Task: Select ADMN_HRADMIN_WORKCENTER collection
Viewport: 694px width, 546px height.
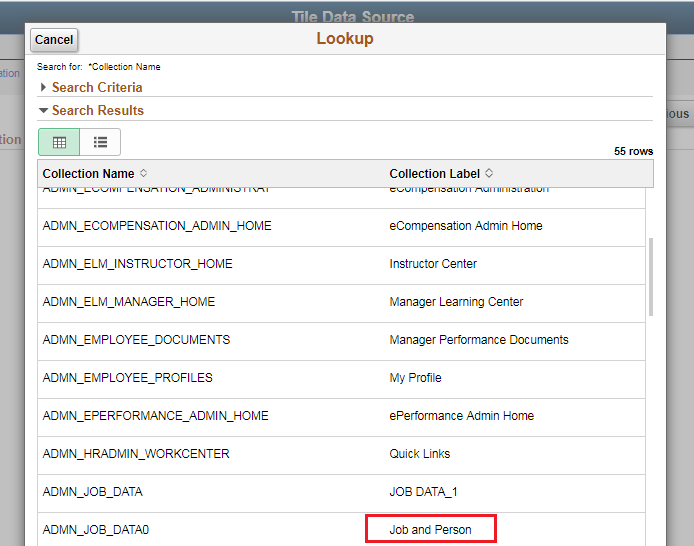Action: click(x=136, y=454)
